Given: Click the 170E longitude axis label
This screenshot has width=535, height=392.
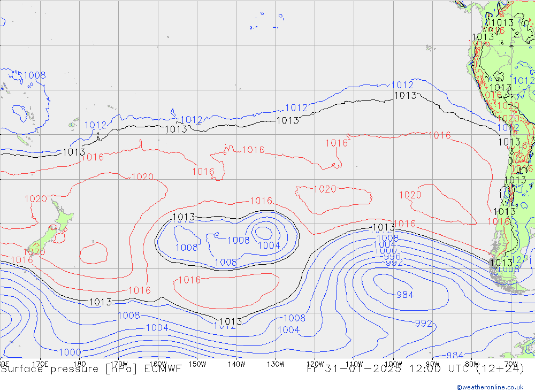Looking at the screenshot, I should click(x=41, y=364).
